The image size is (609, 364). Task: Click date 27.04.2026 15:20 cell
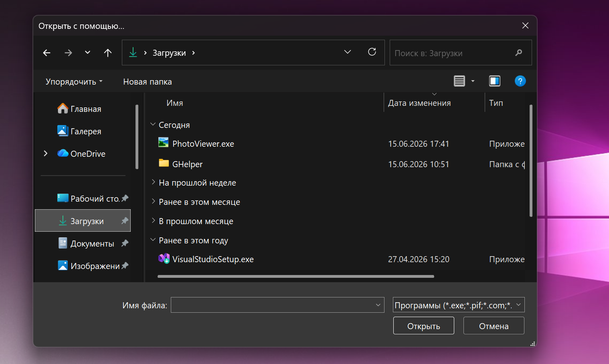coord(419,259)
